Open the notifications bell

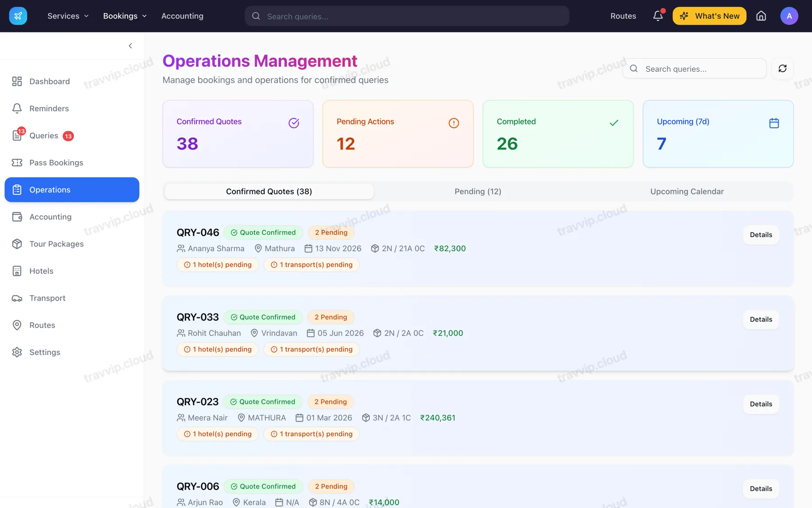click(x=658, y=16)
